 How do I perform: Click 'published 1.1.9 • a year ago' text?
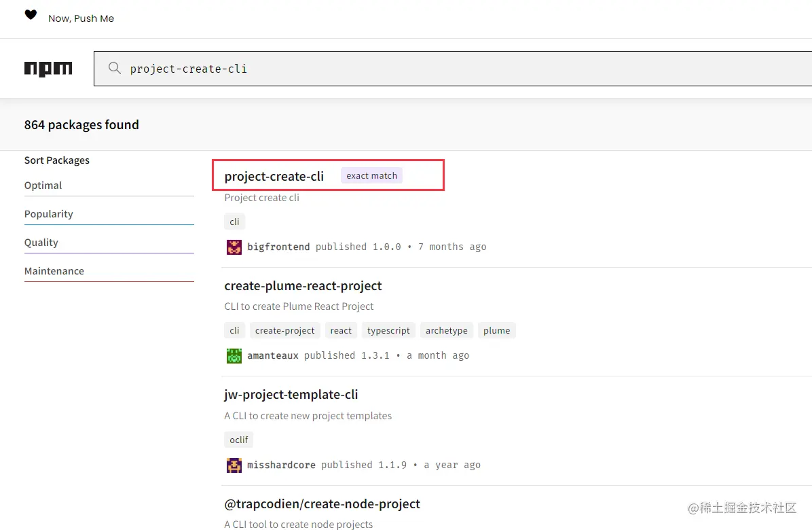point(401,465)
